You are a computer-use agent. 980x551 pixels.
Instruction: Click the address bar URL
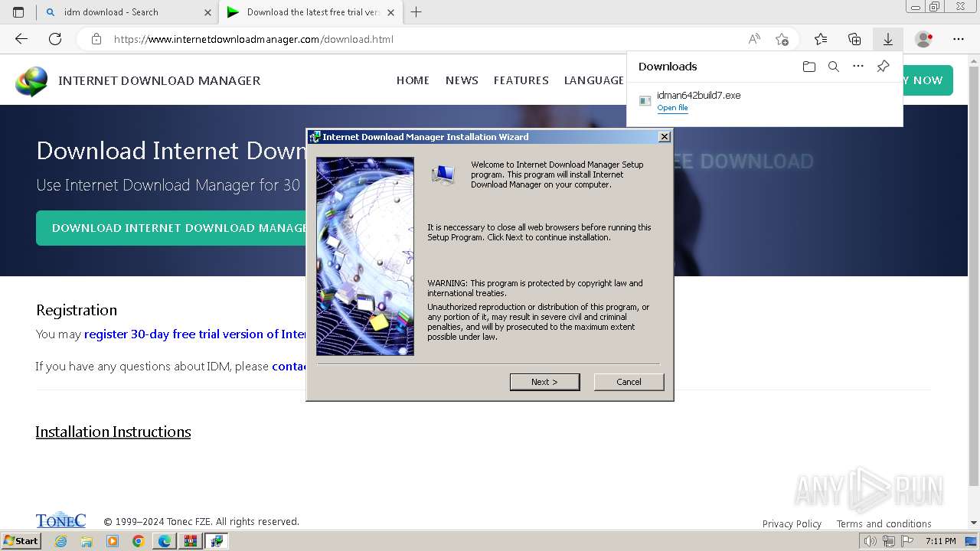253,39
